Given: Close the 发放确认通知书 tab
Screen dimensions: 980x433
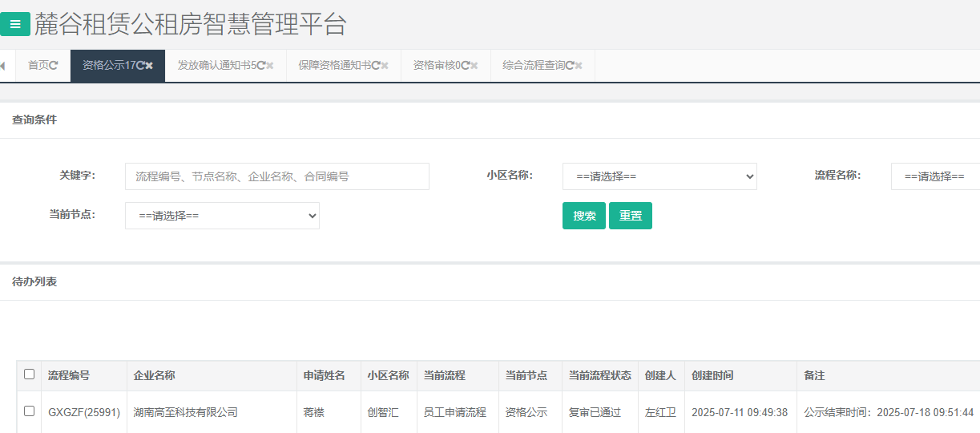Looking at the screenshot, I should 270,66.
